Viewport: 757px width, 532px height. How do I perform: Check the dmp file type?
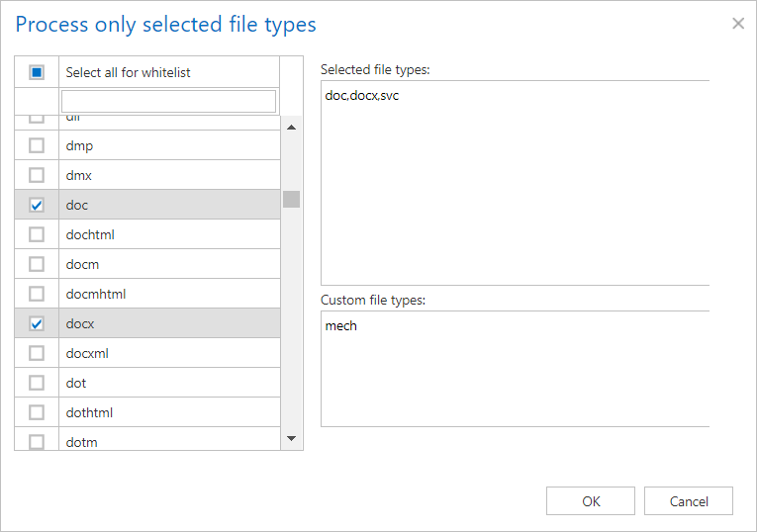37,145
